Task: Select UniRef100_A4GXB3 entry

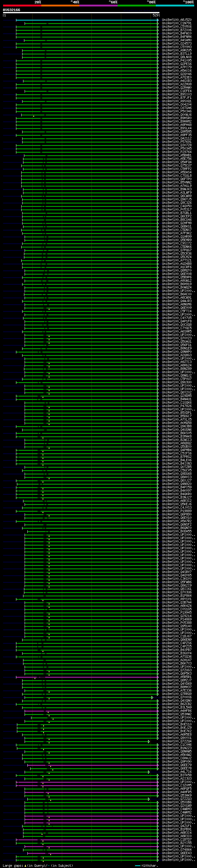Action: 177,81
